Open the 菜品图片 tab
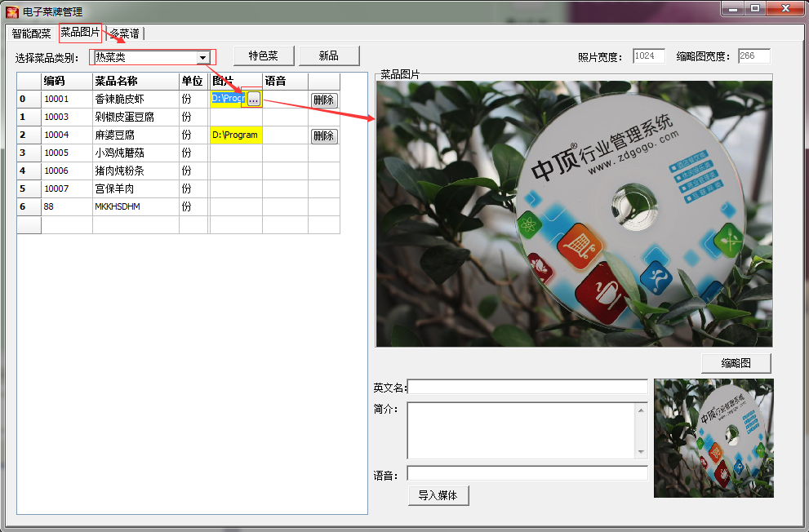 click(80, 33)
